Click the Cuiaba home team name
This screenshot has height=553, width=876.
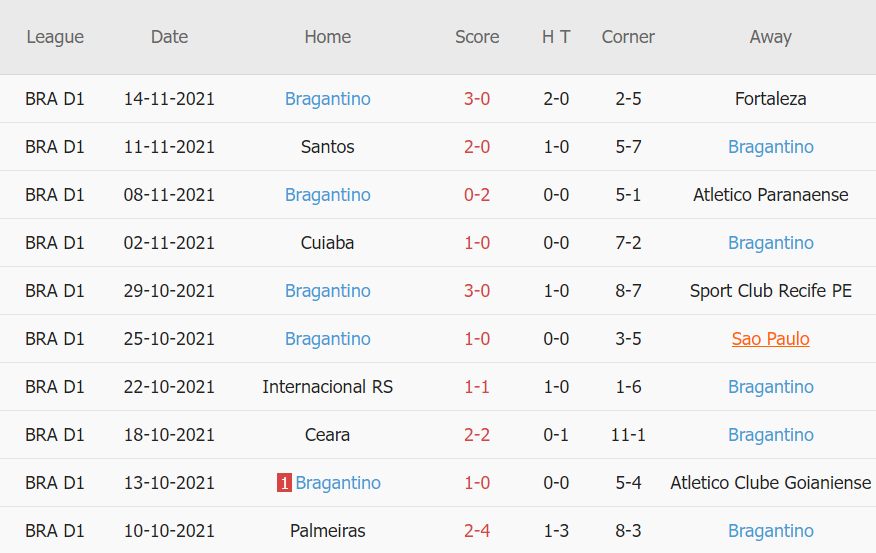pyautogui.click(x=327, y=243)
